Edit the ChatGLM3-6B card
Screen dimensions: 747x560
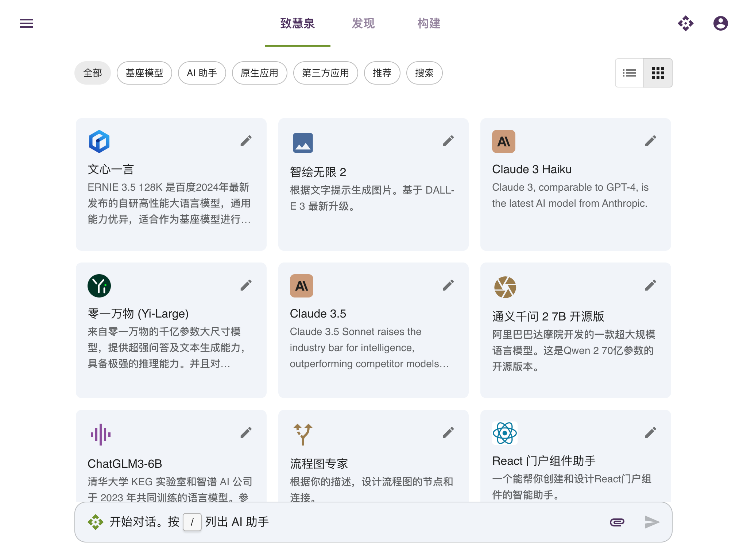246,432
